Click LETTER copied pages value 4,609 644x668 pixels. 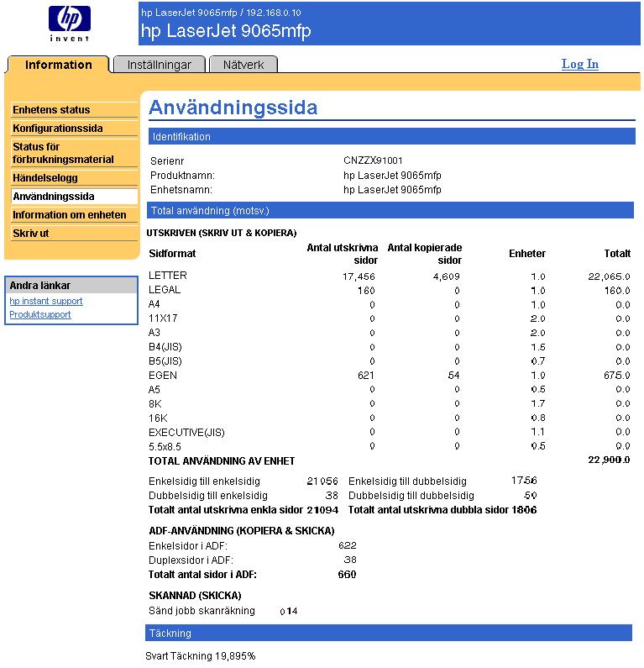[x=446, y=276]
